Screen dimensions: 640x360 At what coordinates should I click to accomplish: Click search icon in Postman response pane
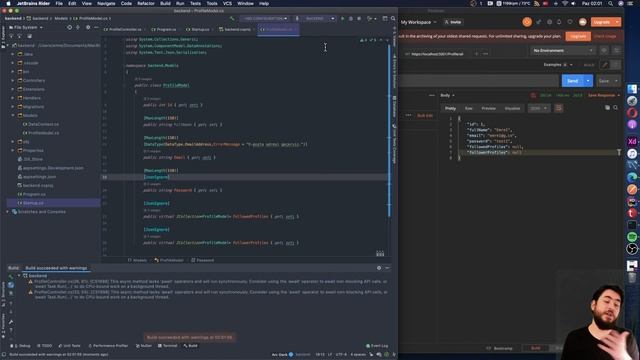(x=616, y=108)
